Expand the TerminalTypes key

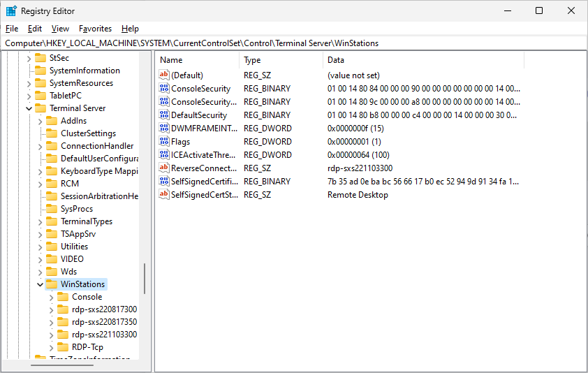[40, 221]
